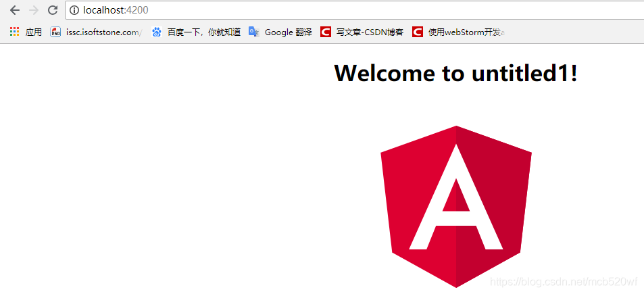The width and height of the screenshot is (644, 294).
Task: Click the site info icon in the address bar
Action: click(x=74, y=10)
